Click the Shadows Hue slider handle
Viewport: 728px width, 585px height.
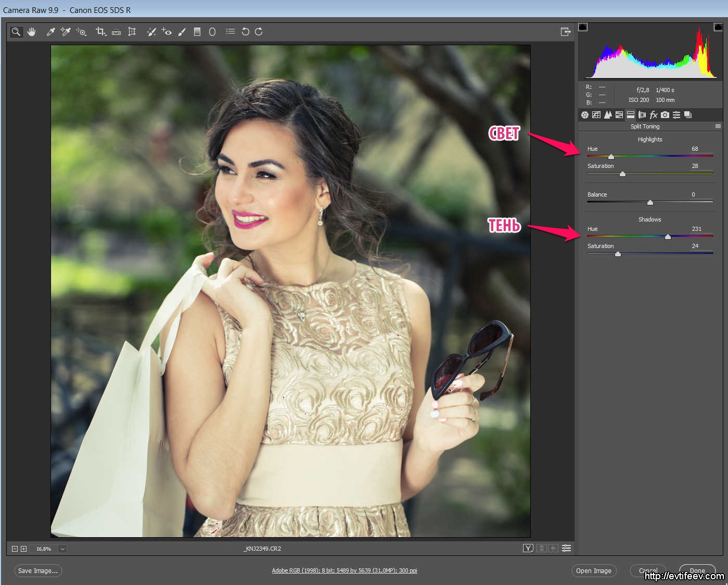668,237
